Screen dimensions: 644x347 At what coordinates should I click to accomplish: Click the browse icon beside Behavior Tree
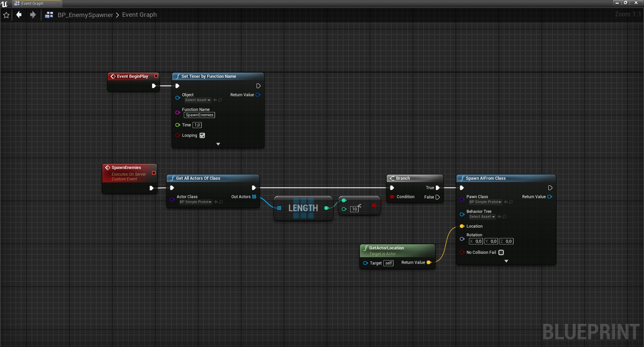(505, 217)
